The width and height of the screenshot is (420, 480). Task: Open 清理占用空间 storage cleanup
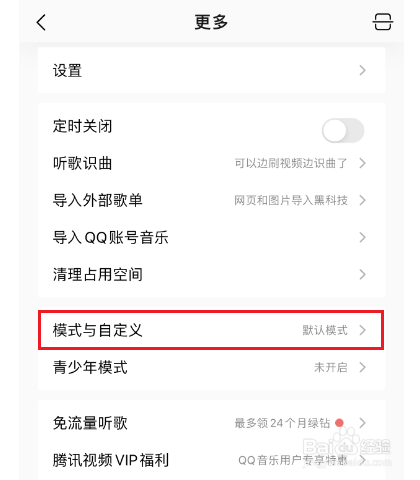pos(211,275)
